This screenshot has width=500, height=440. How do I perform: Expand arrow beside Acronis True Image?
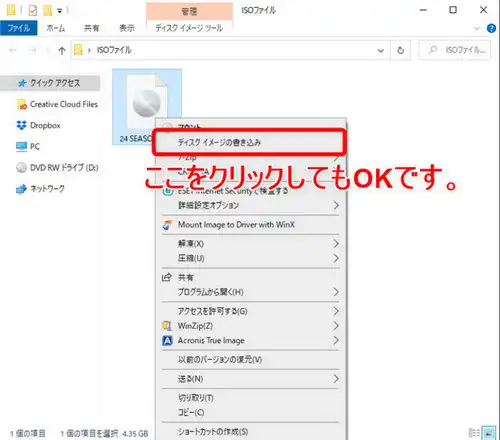pos(336,340)
